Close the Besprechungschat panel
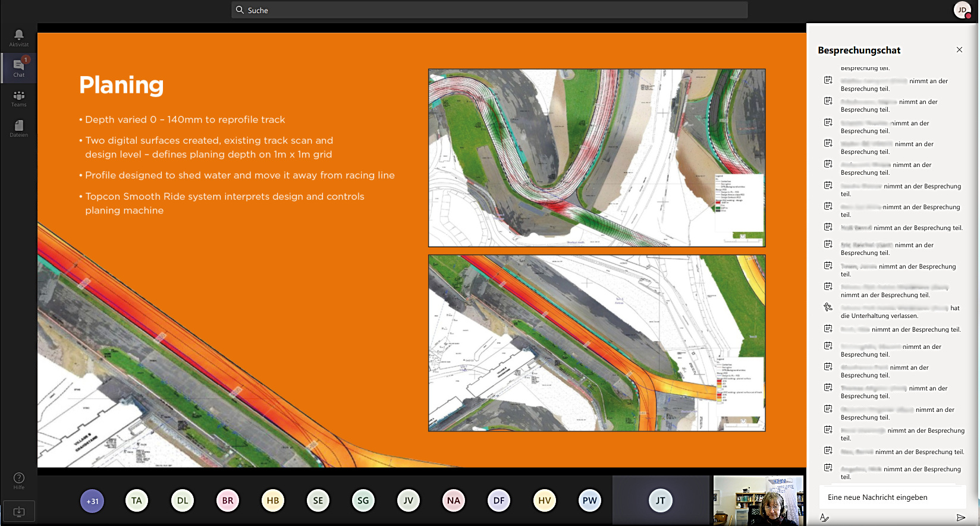Viewport: 980px width, 526px height. point(959,50)
